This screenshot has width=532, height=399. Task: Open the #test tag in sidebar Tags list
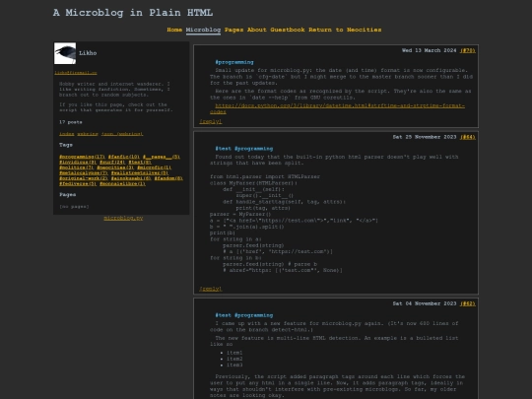click(x=140, y=163)
